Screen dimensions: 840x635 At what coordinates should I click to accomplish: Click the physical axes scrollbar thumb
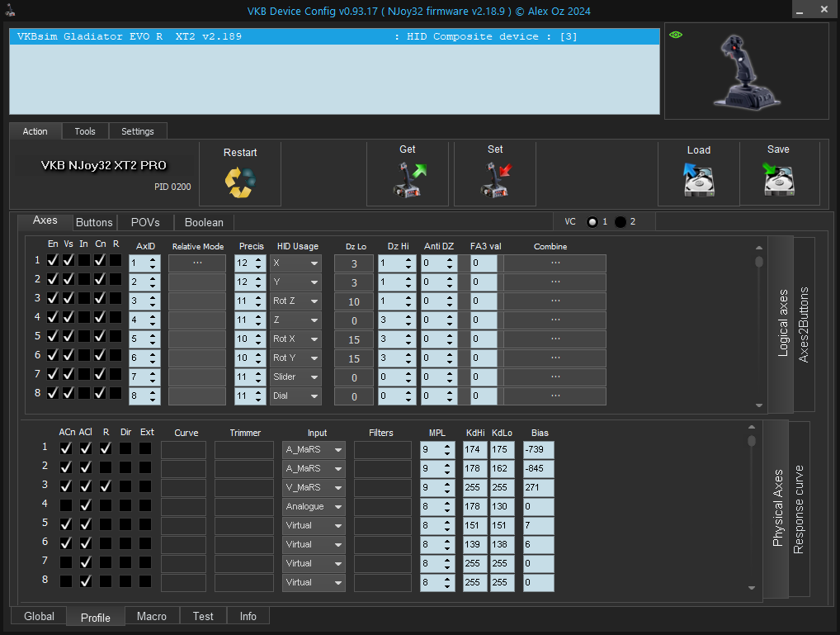[x=752, y=441]
